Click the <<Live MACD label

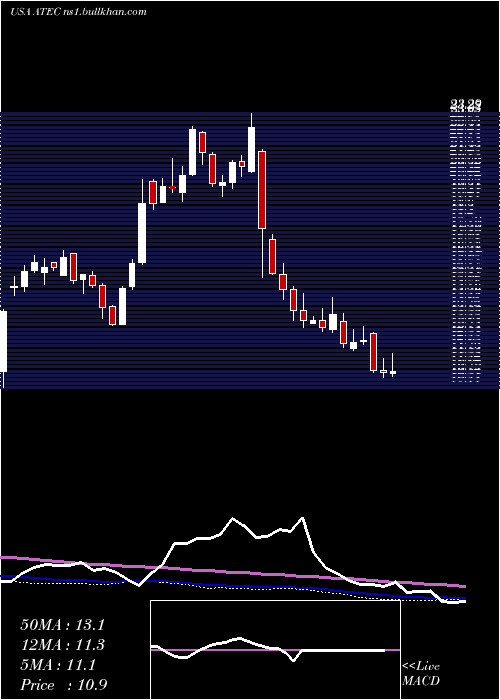click(x=421, y=674)
